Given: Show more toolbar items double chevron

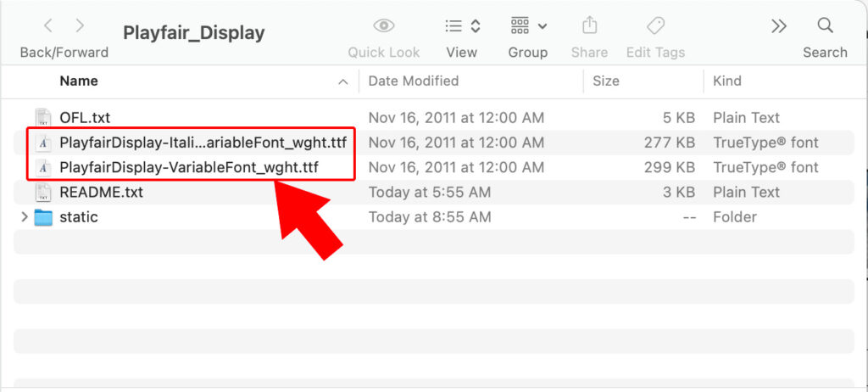Looking at the screenshot, I should (779, 26).
